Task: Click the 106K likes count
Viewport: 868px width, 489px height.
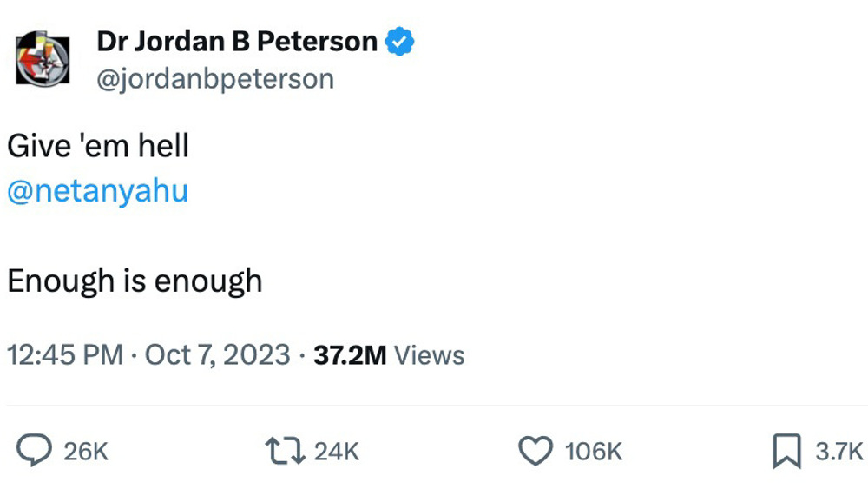Action: [x=594, y=452]
